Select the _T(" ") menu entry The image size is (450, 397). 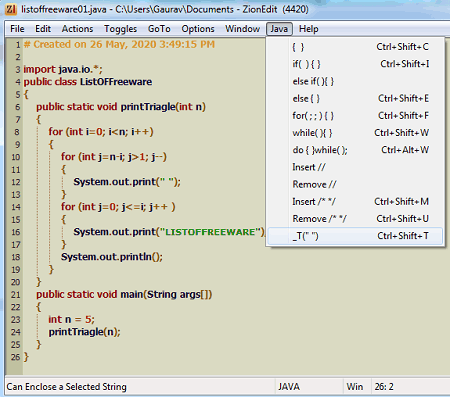[x=355, y=236]
